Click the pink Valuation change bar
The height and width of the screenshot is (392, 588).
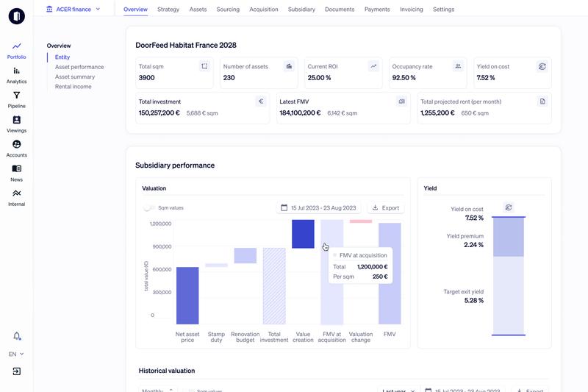pyautogui.click(x=361, y=221)
